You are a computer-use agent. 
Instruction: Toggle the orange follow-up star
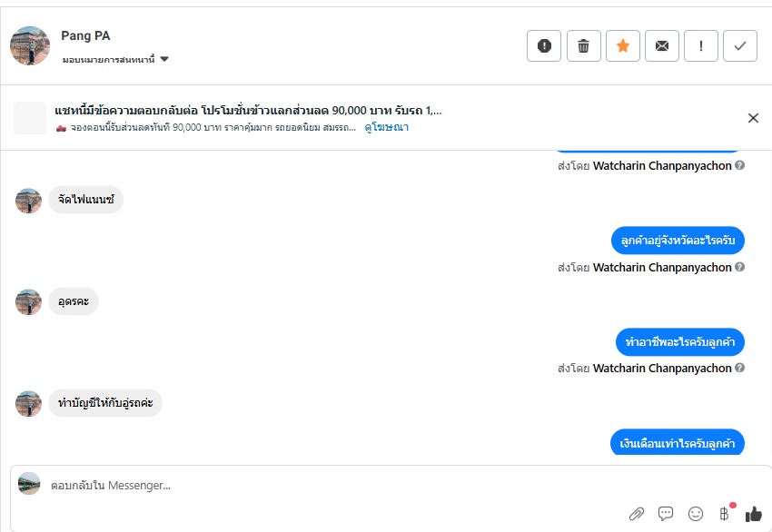pyautogui.click(x=623, y=45)
